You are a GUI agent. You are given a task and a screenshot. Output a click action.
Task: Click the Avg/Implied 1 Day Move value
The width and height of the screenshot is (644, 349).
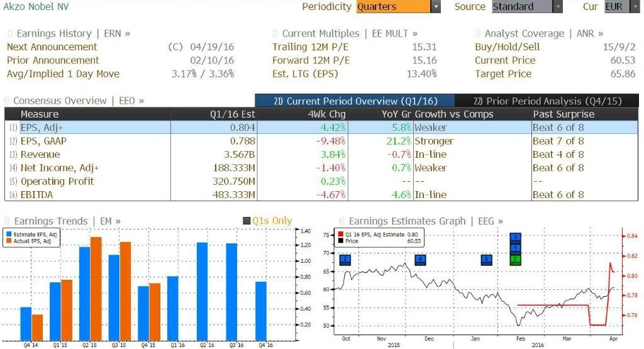(203, 74)
